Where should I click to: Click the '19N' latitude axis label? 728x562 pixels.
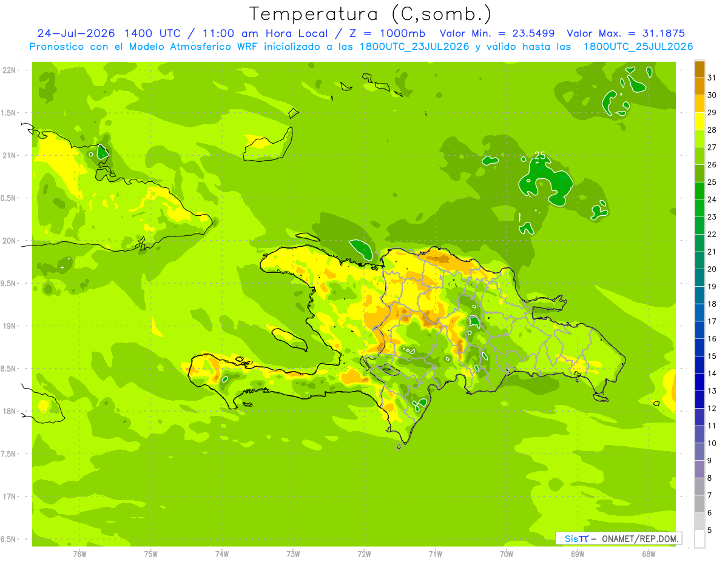coord(10,326)
